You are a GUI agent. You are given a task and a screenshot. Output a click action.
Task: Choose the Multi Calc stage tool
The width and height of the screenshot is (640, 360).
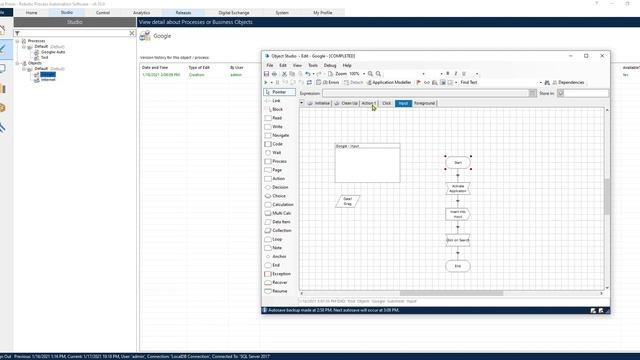[x=278, y=213]
